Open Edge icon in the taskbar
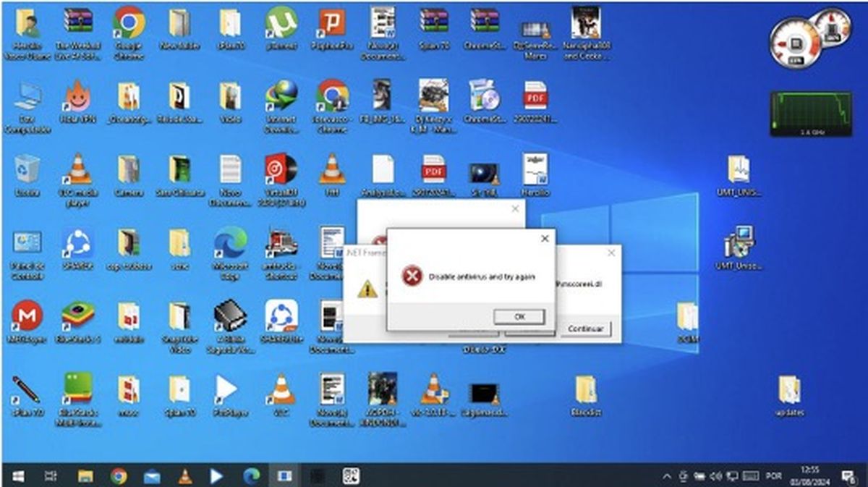The height and width of the screenshot is (487, 868). click(x=252, y=475)
